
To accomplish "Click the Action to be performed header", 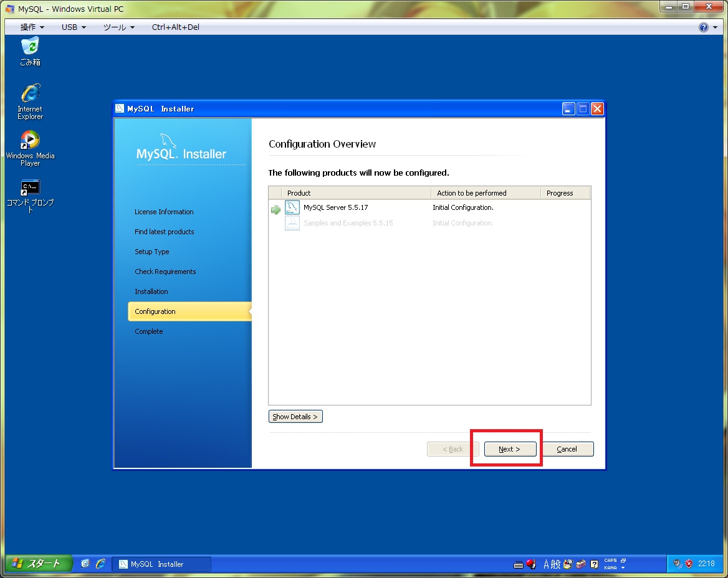I will coord(486,193).
